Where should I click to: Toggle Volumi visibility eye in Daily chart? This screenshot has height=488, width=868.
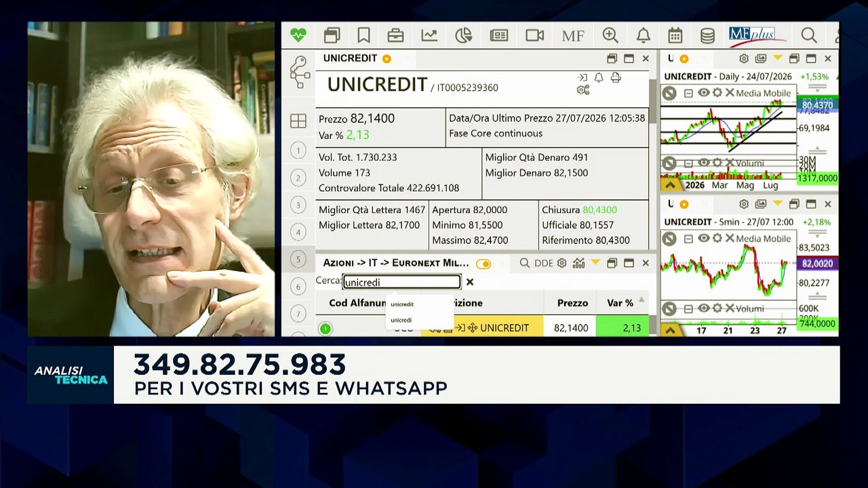click(x=704, y=163)
